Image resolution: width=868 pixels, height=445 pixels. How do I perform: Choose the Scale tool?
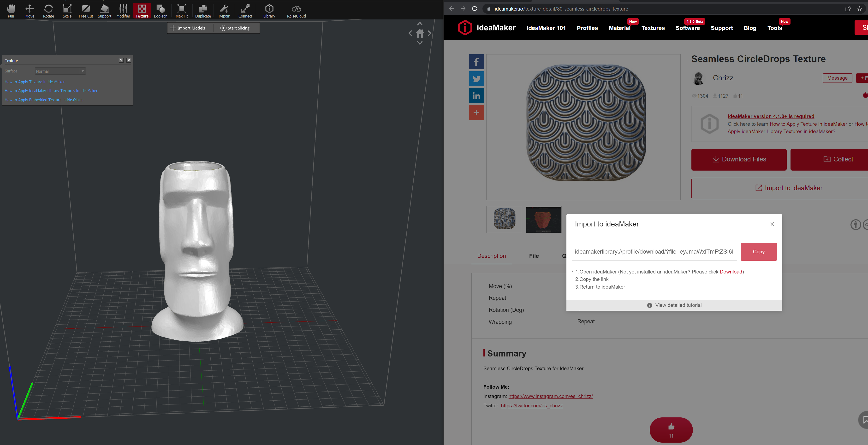click(x=67, y=11)
